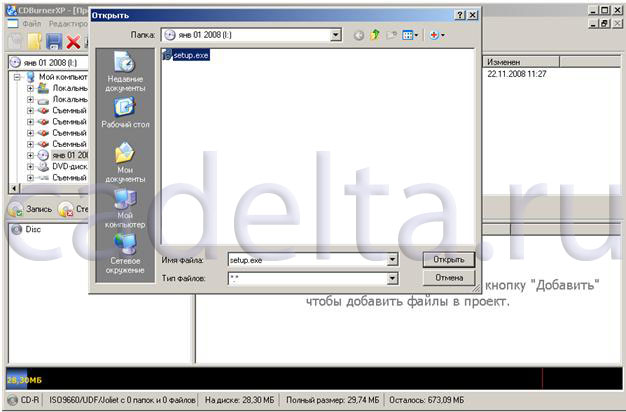Click the blue Save disk icon
The height and width of the screenshot is (412, 626).
pyautogui.click(x=54, y=41)
